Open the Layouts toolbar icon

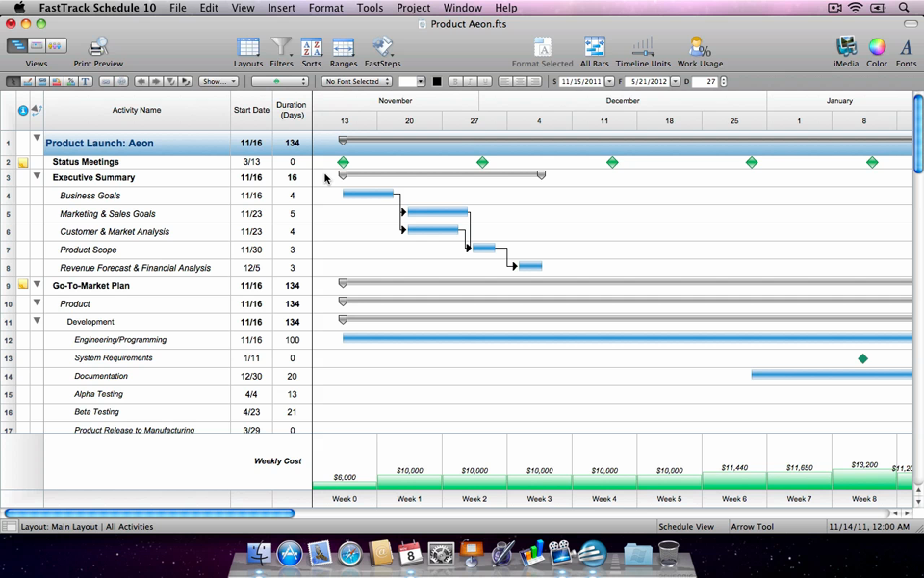click(247, 47)
